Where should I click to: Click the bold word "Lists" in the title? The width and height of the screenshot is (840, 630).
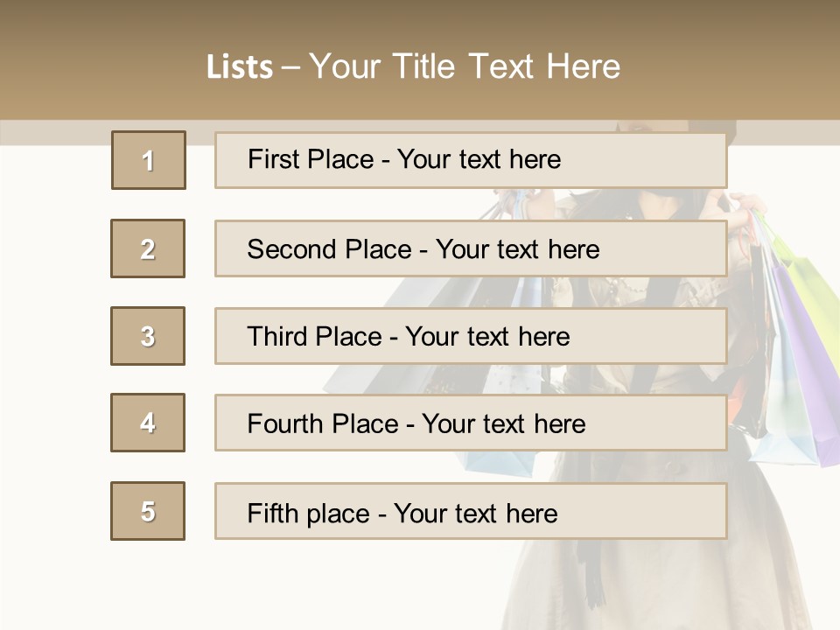(240, 67)
